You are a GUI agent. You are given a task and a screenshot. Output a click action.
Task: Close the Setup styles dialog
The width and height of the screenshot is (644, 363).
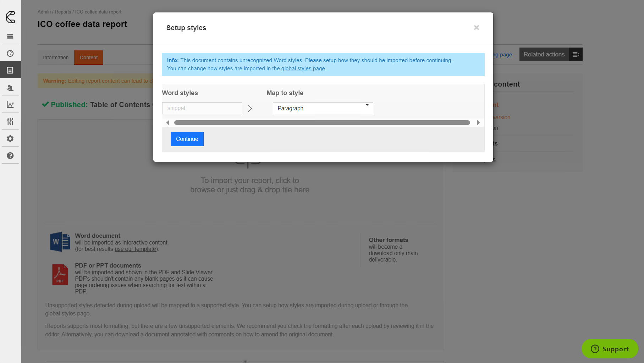476,28
